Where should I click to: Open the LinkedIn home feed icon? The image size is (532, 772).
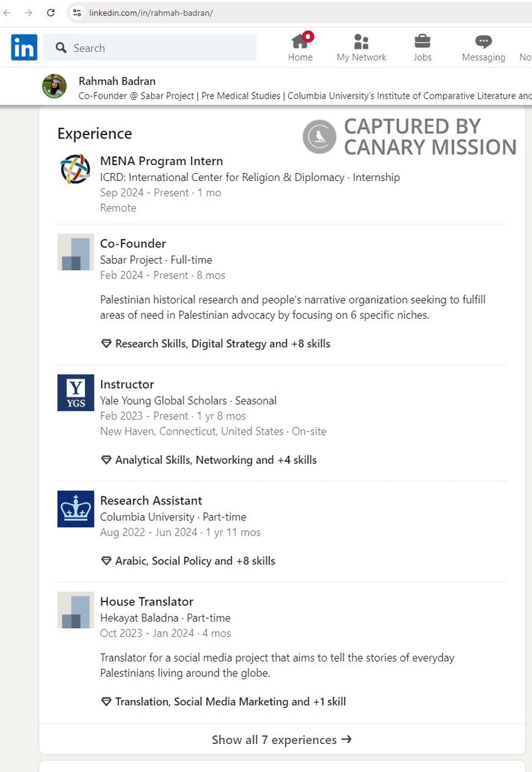coord(300,41)
